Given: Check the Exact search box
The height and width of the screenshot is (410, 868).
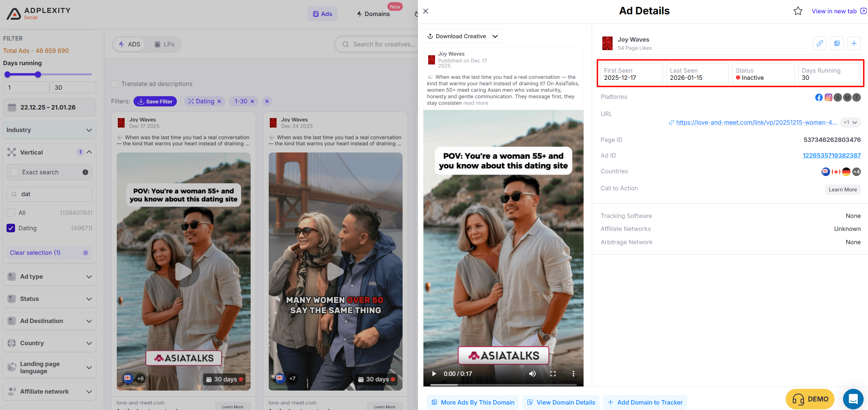Looking at the screenshot, I should pyautogui.click(x=15, y=172).
